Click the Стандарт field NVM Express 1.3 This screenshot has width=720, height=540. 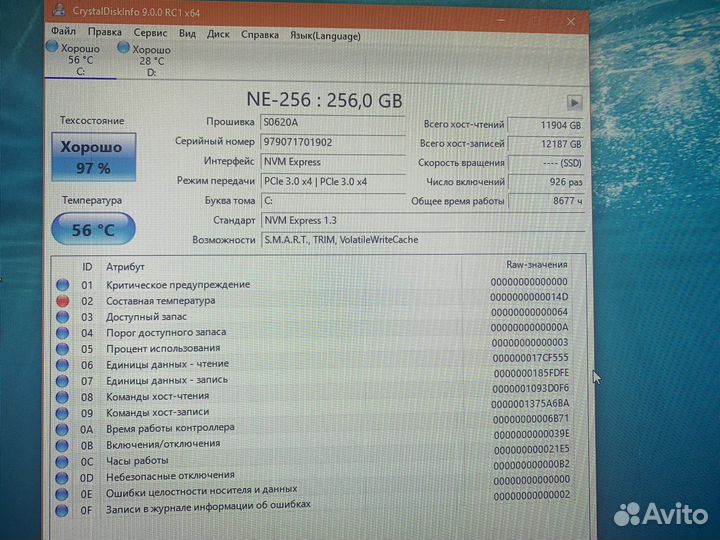click(422, 220)
